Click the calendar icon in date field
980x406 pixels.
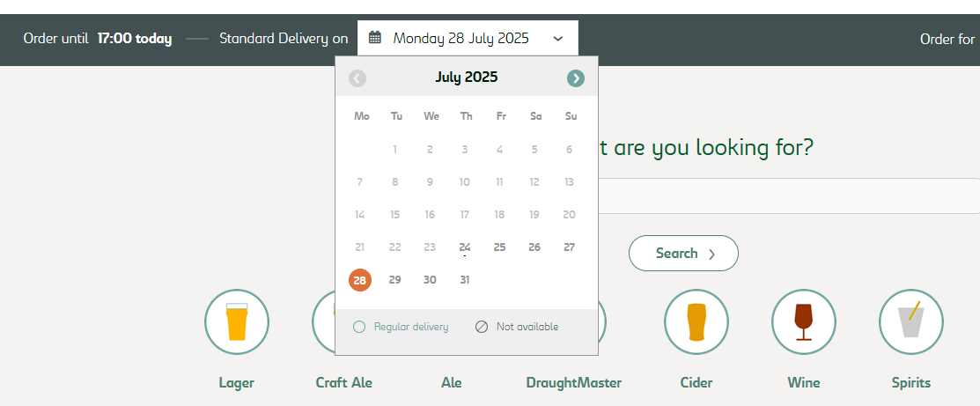(x=375, y=38)
